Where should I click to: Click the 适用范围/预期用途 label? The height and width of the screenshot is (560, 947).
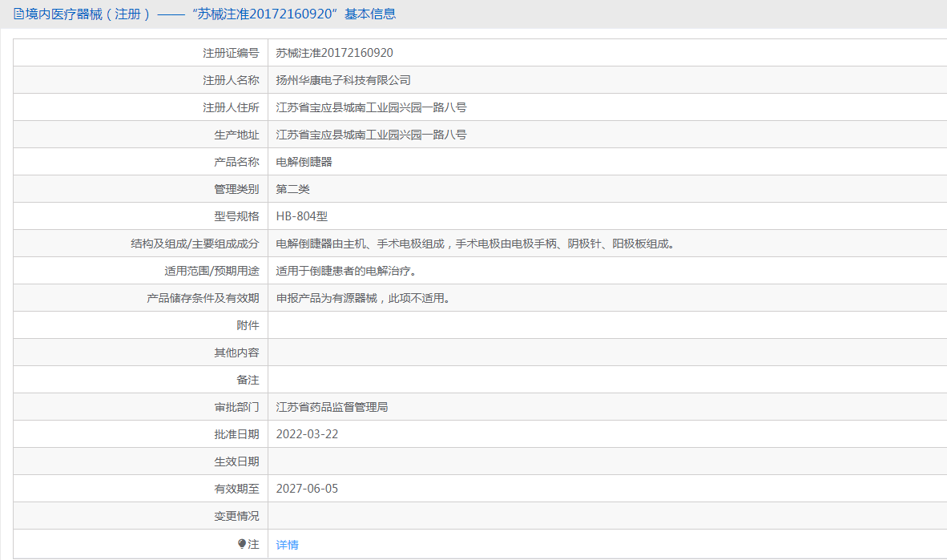click(212, 271)
